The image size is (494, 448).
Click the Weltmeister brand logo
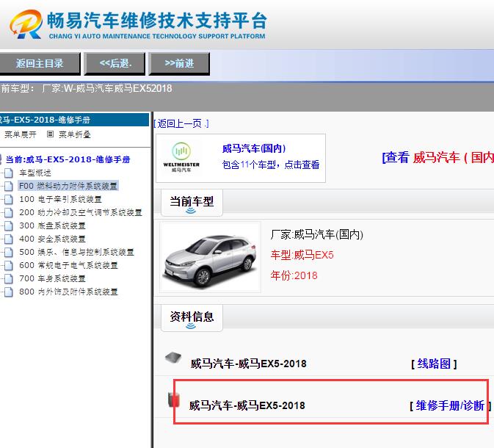181,158
